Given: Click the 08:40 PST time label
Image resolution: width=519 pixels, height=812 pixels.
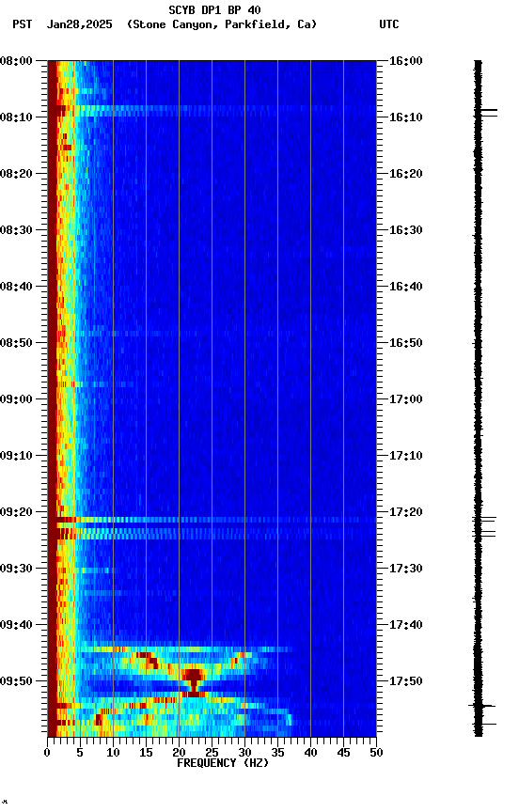Looking at the screenshot, I should click(x=16, y=287).
